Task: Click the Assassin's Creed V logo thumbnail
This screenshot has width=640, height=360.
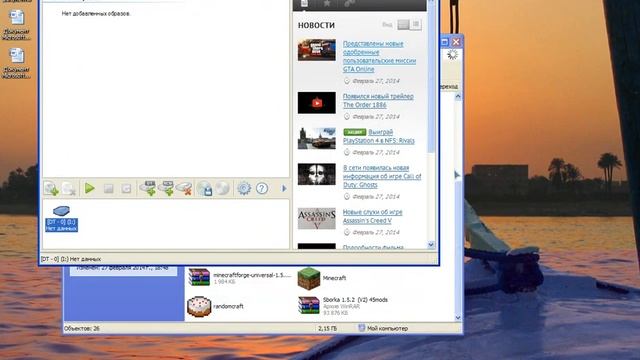Action: click(317, 218)
